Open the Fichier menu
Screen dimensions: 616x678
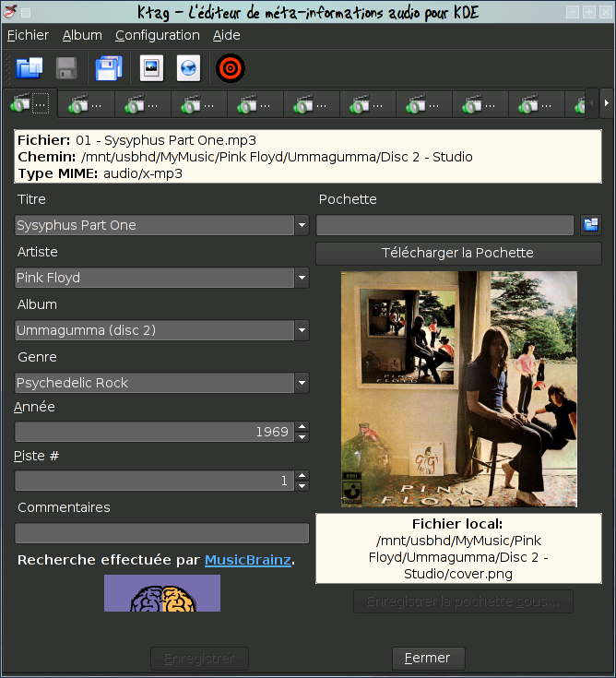click(28, 35)
